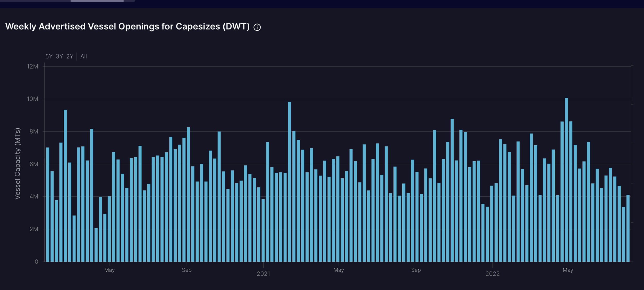
Task: Click the Weekly Advertised Vessel Openings title
Action: click(x=127, y=27)
